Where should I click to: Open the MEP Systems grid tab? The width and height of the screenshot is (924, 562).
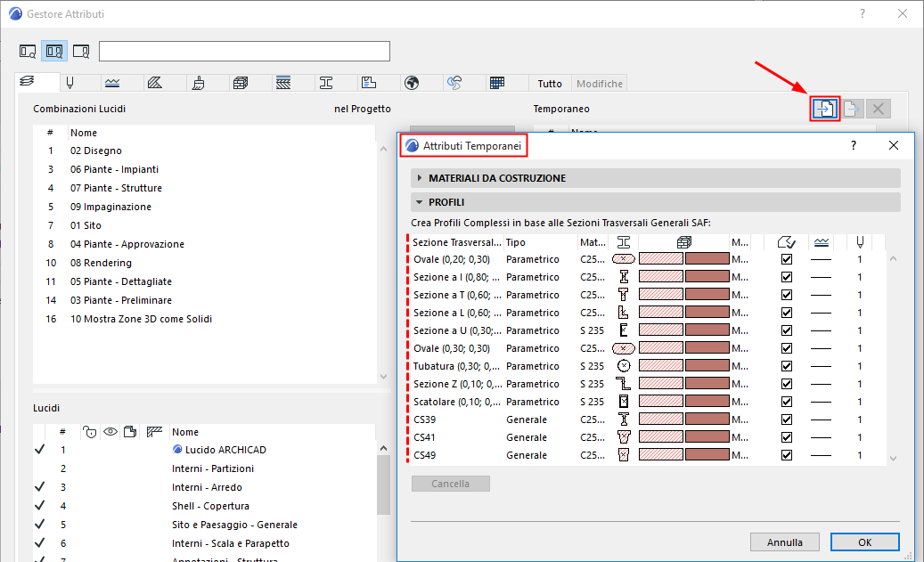(x=497, y=83)
